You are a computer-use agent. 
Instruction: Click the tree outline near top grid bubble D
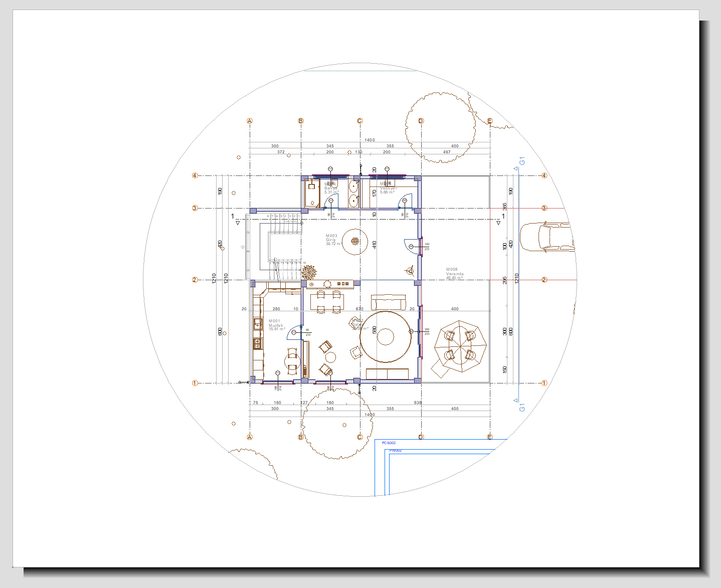coord(440,127)
